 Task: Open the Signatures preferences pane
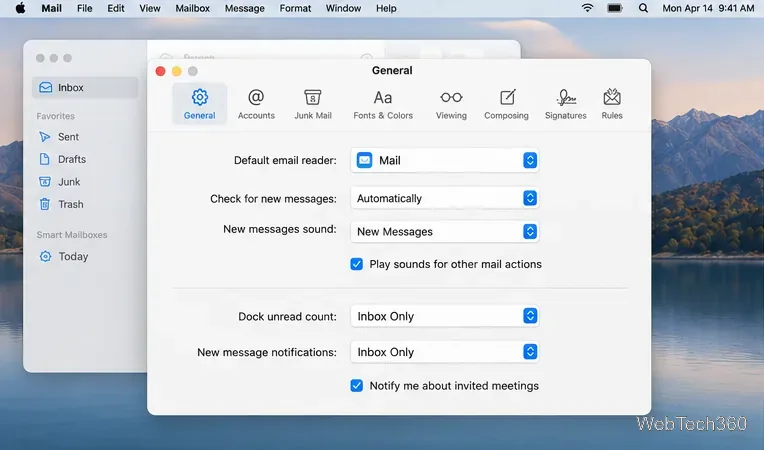(x=566, y=104)
